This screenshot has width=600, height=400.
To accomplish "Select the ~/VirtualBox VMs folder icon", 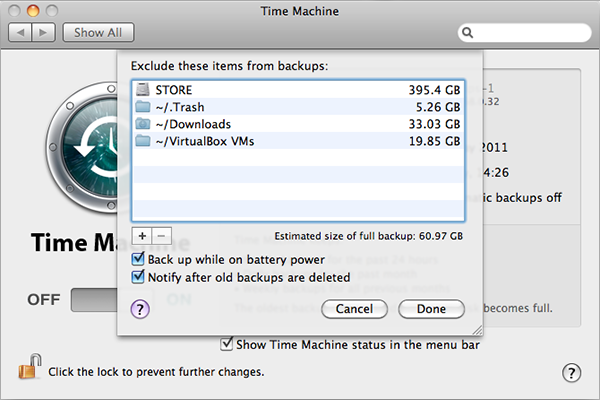I will click(x=143, y=141).
